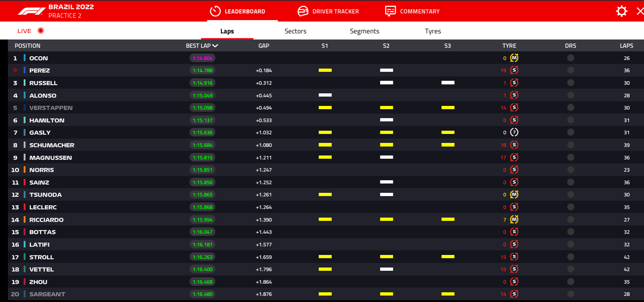Screen dimensions: 644x302
Task: Open the settings gear icon
Action: (x=621, y=11)
